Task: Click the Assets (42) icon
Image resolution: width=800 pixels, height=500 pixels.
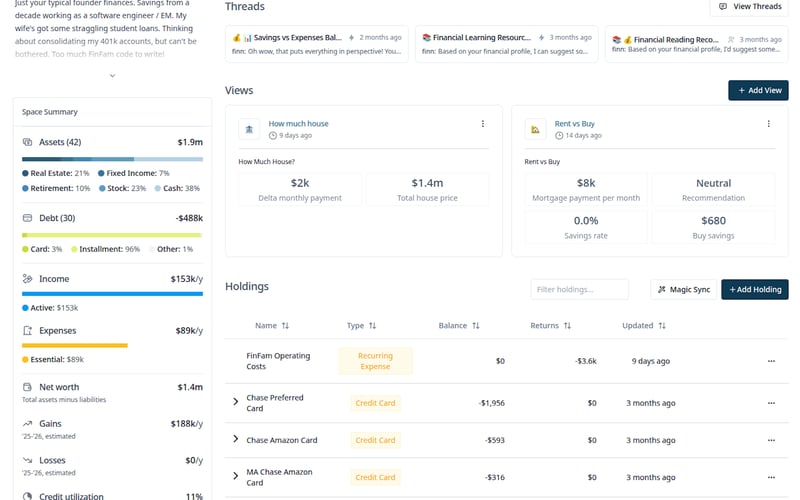Action: tap(28, 142)
